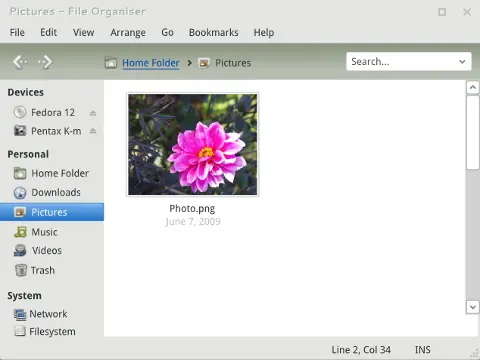This screenshot has height=360, width=480.
Task: Click the window resize grip
Action: click(x=475, y=354)
